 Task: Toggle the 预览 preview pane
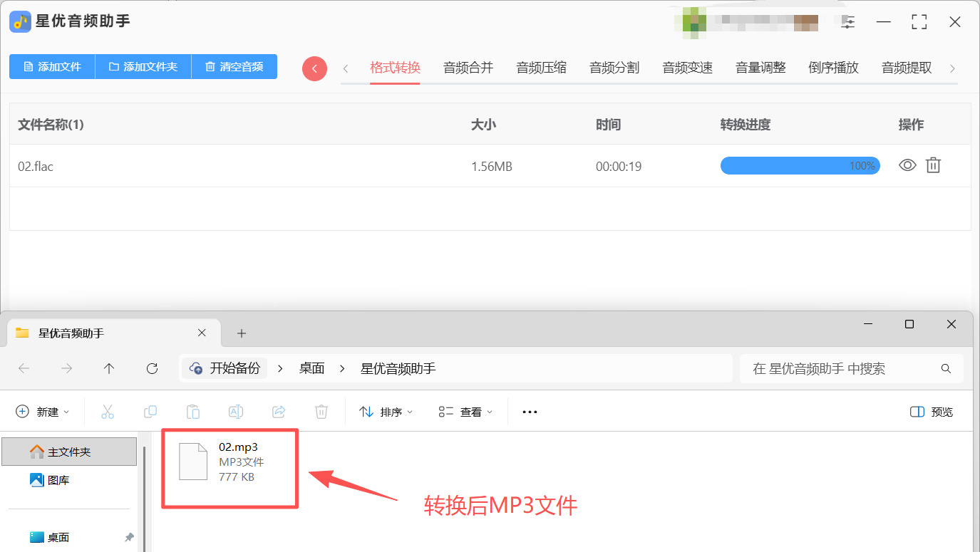click(932, 412)
